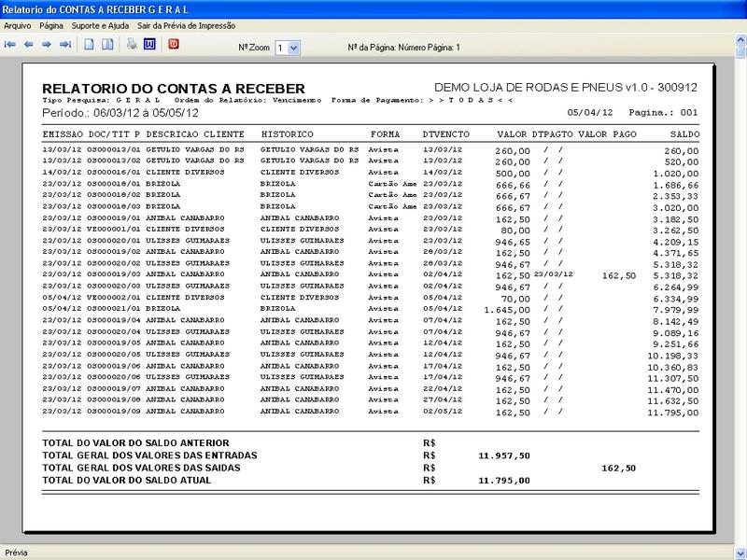Export report to Word icon
Viewport: 747px width, 560px height.
coord(149,44)
